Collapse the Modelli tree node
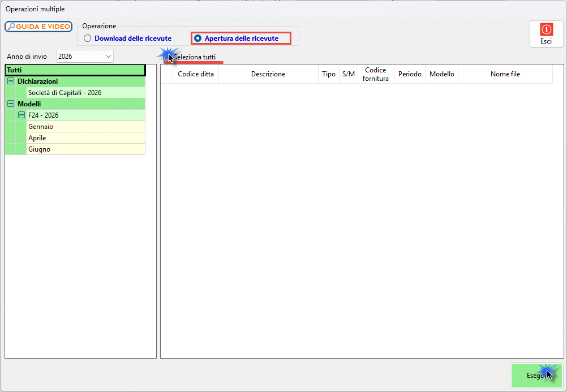 pyautogui.click(x=11, y=104)
